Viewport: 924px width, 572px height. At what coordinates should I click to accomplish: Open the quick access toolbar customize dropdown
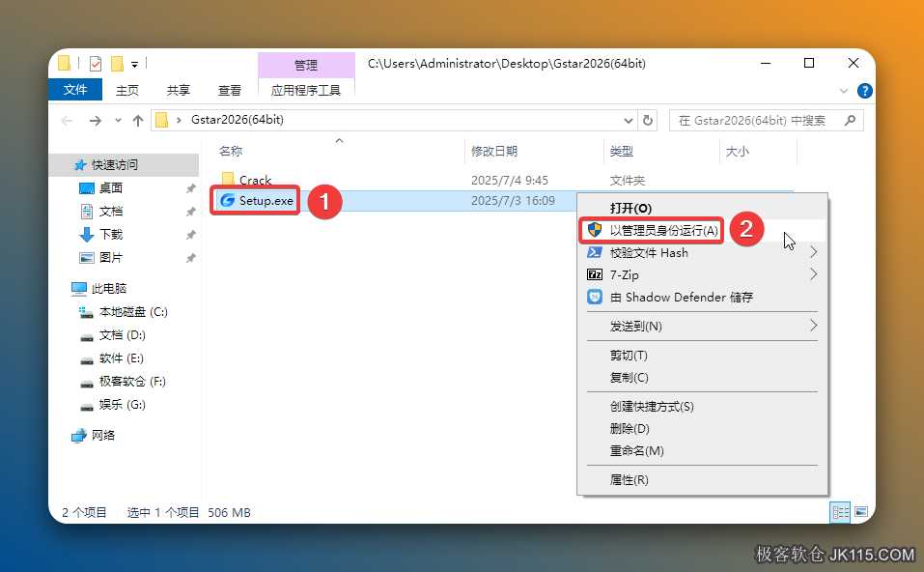click(134, 64)
